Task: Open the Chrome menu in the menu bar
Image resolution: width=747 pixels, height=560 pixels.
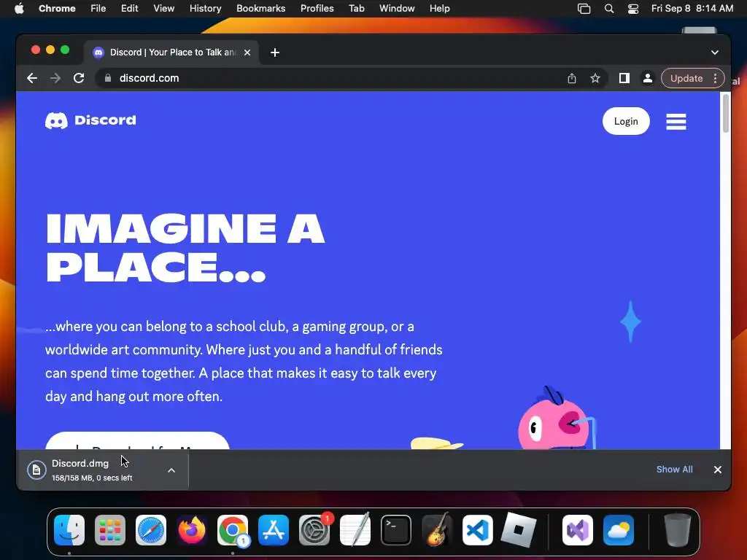Action: click(x=57, y=9)
